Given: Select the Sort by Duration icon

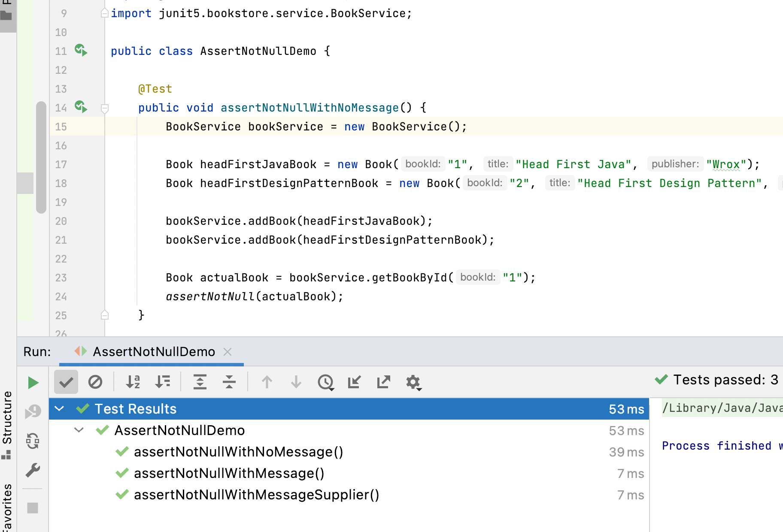Looking at the screenshot, I should (x=162, y=381).
